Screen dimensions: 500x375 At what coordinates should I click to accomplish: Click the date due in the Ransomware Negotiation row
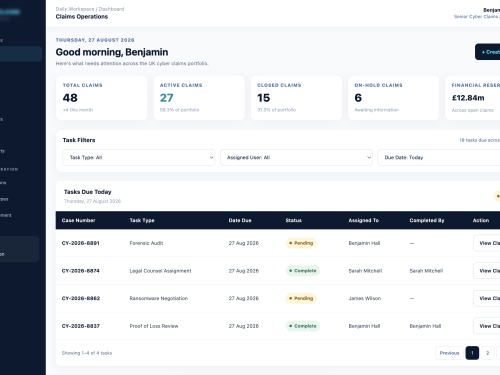[x=244, y=298]
